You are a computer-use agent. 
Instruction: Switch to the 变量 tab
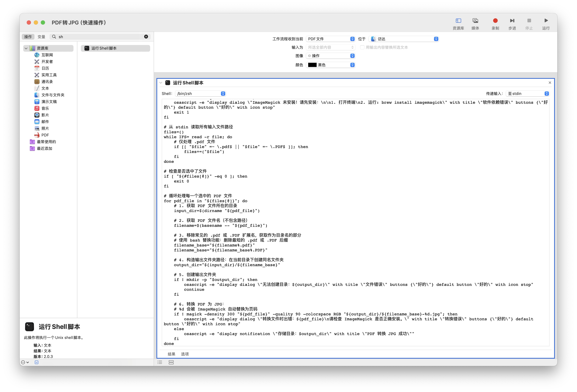[x=41, y=37]
